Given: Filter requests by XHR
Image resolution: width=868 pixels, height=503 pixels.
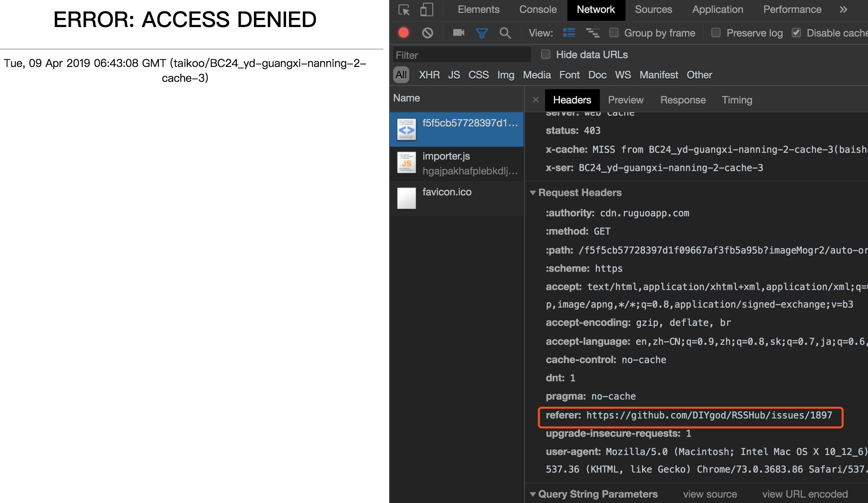Looking at the screenshot, I should click(429, 75).
